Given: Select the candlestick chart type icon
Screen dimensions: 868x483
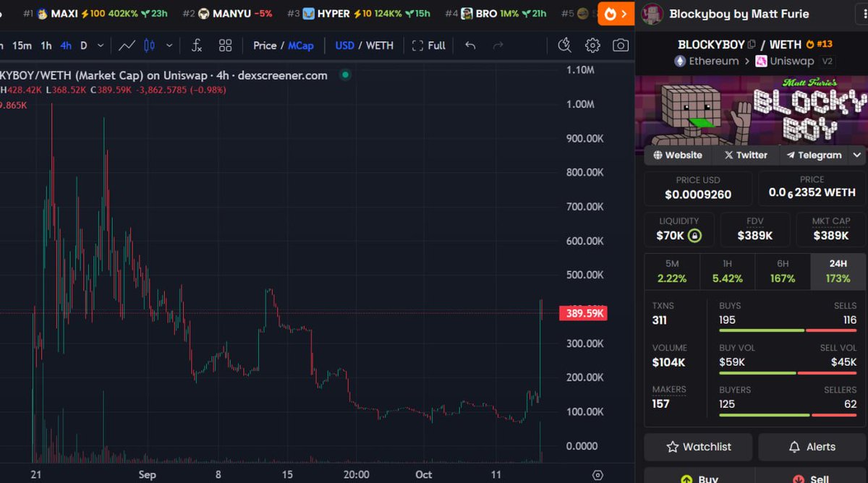Looking at the screenshot, I should point(150,46).
